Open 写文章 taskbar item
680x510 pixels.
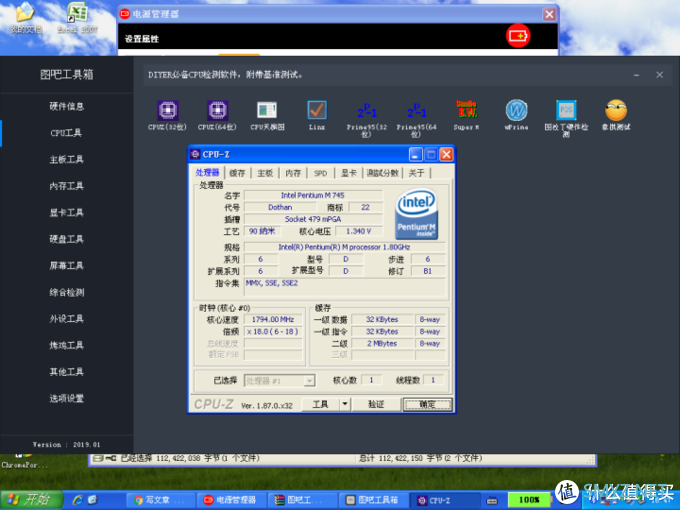tap(160, 500)
